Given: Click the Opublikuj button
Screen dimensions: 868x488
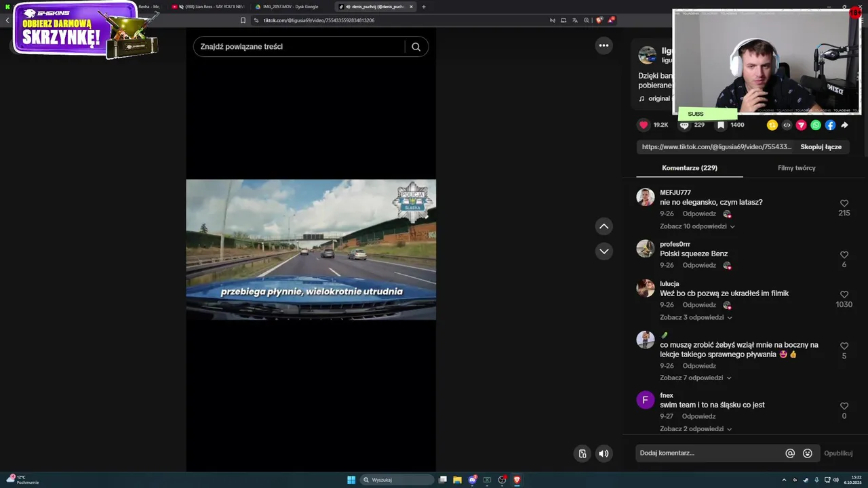Looking at the screenshot, I should pyautogui.click(x=838, y=453).
